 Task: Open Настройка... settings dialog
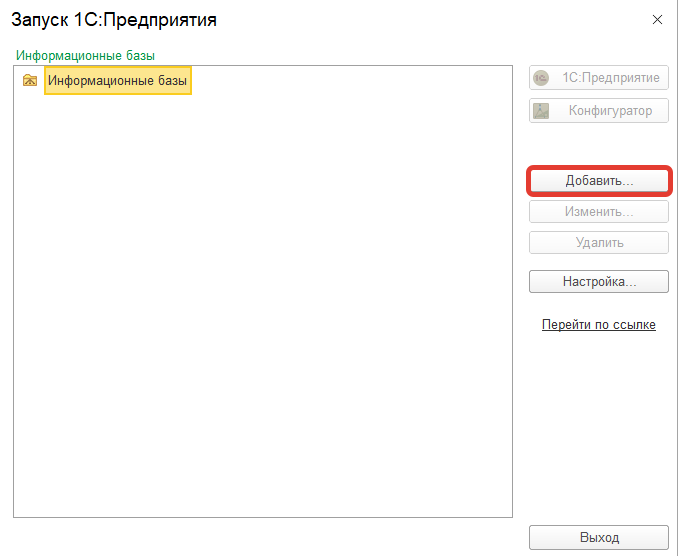click(598, 282)
